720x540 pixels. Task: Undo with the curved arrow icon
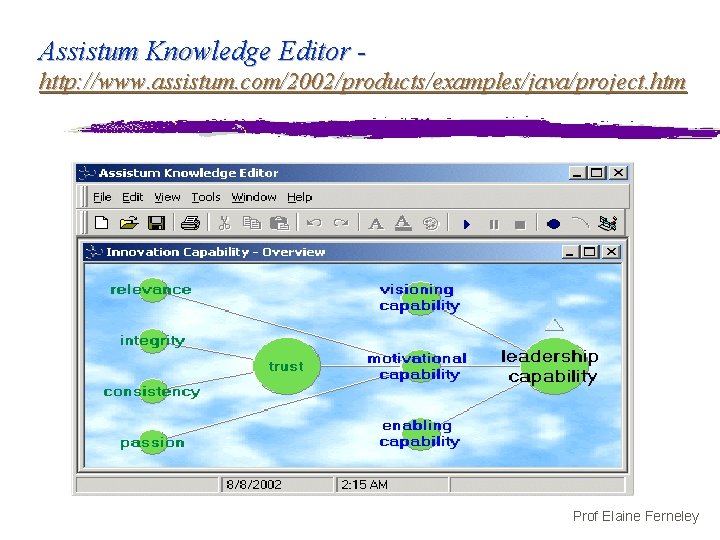point(314,223)
